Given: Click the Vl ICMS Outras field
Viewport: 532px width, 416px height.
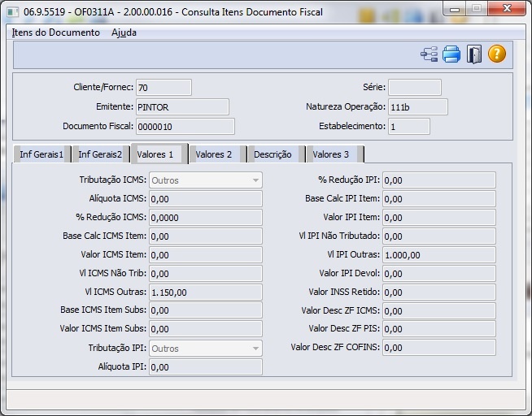Looking at the screenshot, I should (206, 292).
